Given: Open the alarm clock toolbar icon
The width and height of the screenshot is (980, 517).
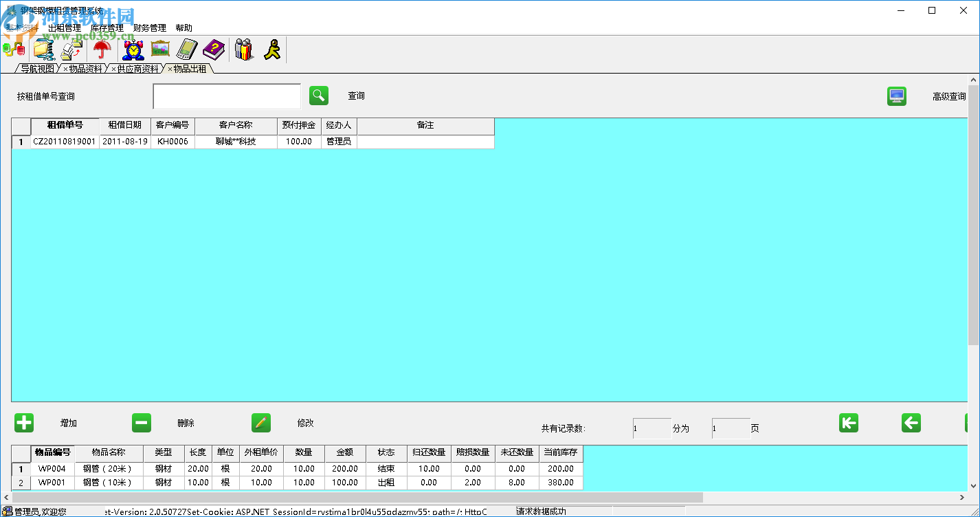Looking at the screenshot, I should [133, 49].
